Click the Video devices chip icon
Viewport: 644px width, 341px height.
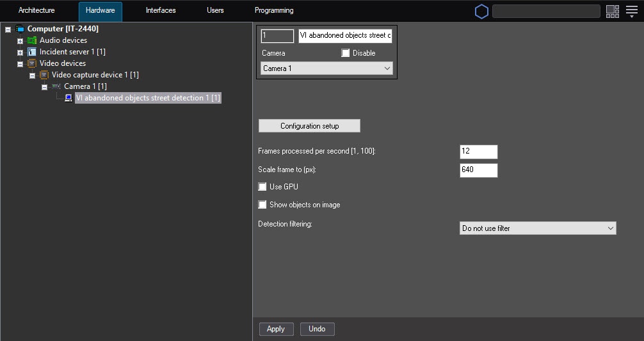click(32, 63)
